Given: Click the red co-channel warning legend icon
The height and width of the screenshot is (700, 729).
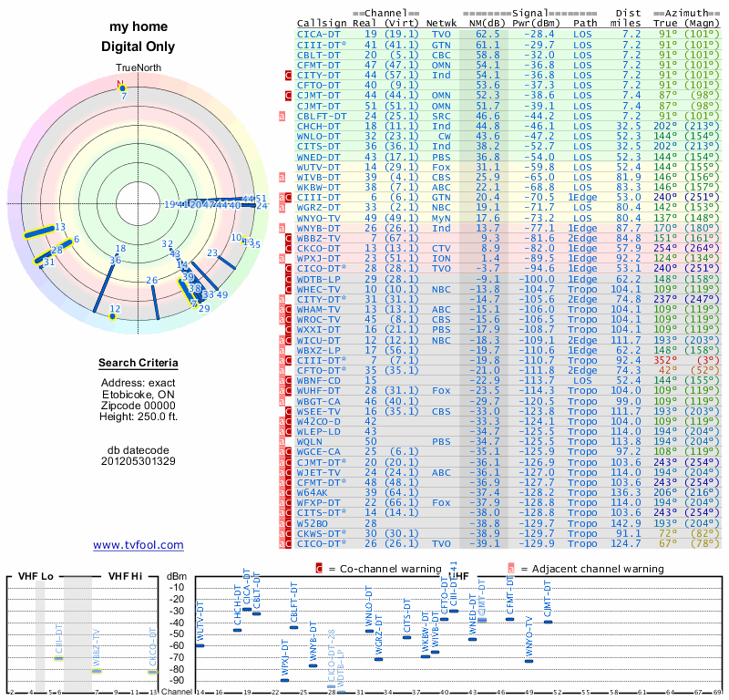Looking at the screenshot, I should 319,568.
